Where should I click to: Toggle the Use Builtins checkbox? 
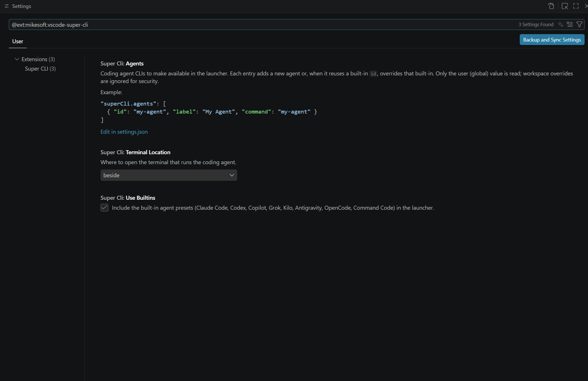coord(104,208)
